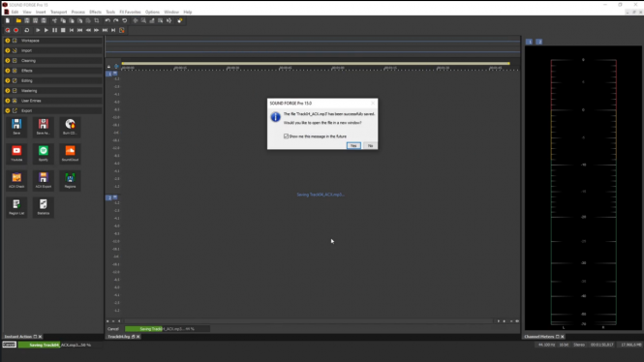The width and height of the screenshot is (644, 362).
Task: Click meter channel 2 button
Action: [x=539, y=42]
